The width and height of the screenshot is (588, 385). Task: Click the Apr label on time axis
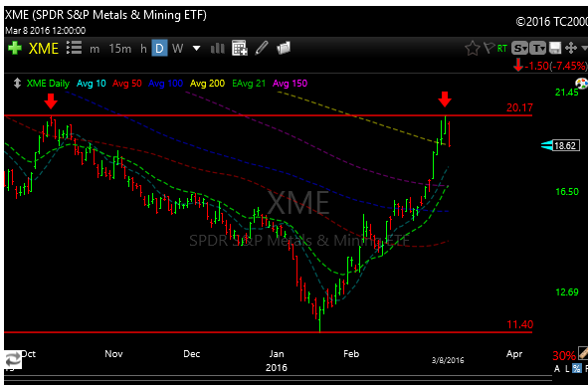(x=514, y=354)
